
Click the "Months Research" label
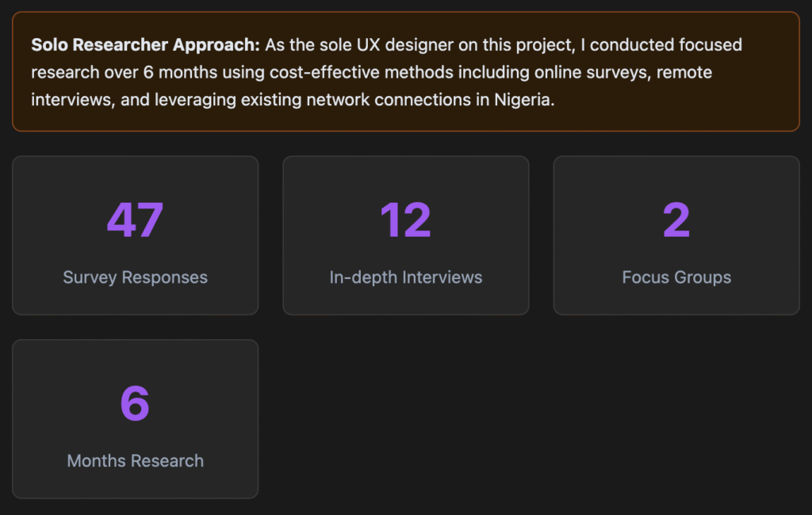(135, 461)
